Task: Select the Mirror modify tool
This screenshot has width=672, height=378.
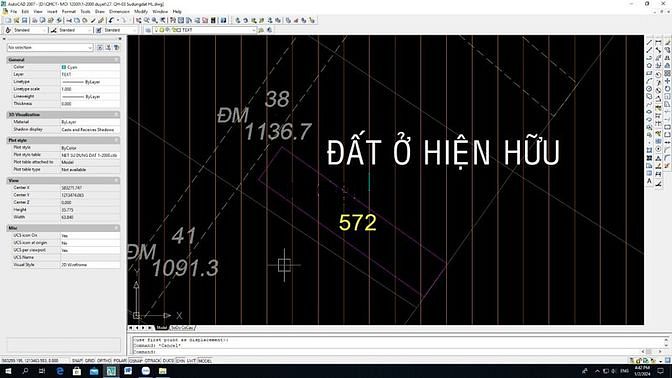Action: 667,58
